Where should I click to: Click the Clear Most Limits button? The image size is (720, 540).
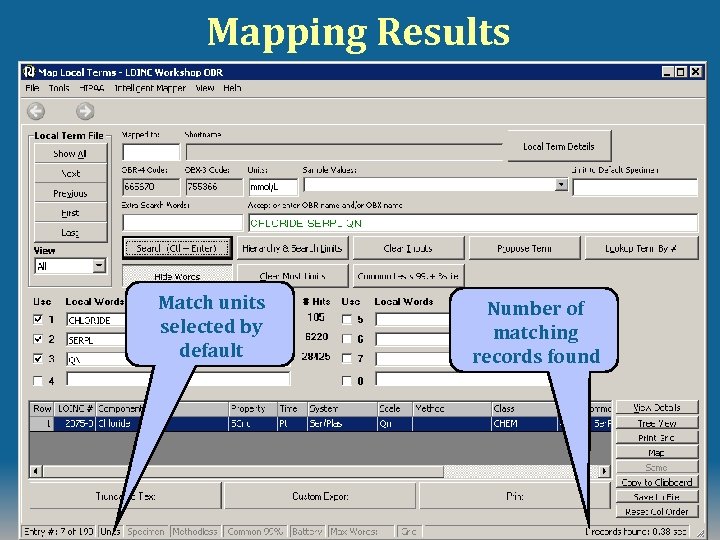click(292, 276)
